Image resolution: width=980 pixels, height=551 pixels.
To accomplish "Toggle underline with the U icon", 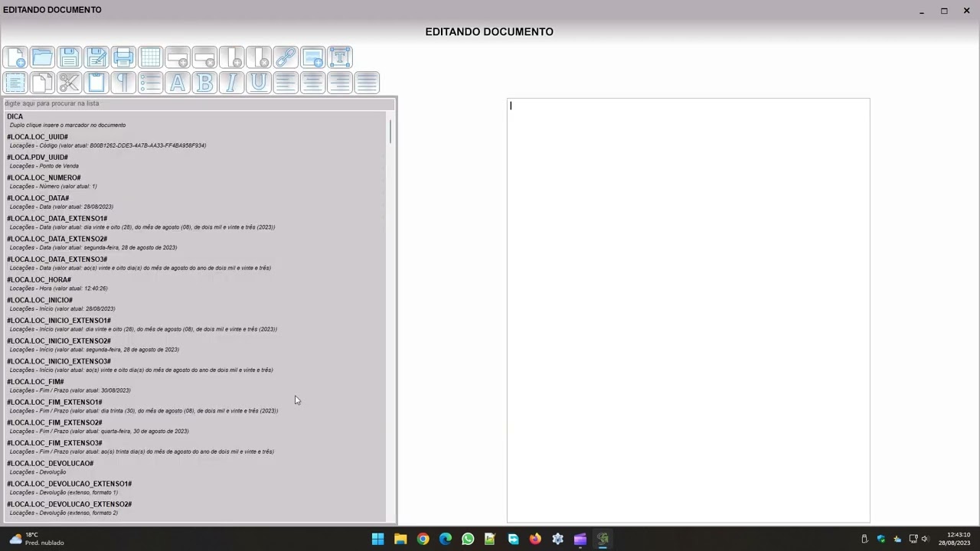I will (259, 83).
